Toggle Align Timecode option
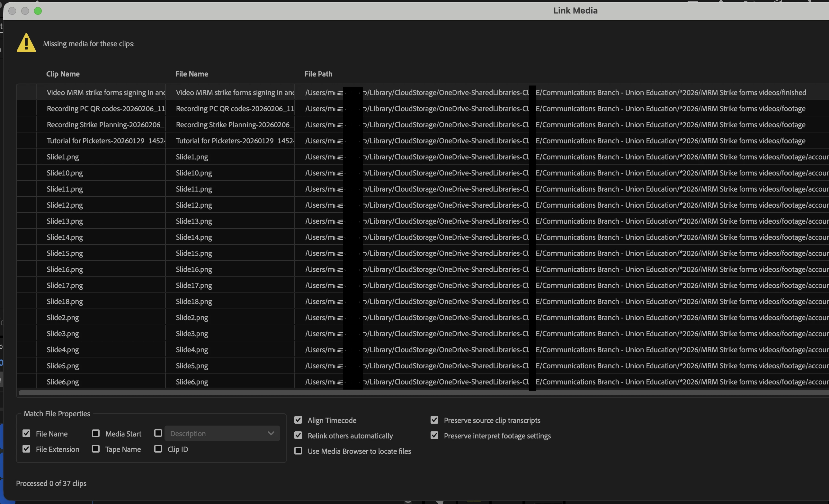The image size is (829, 504). point(298,420)
